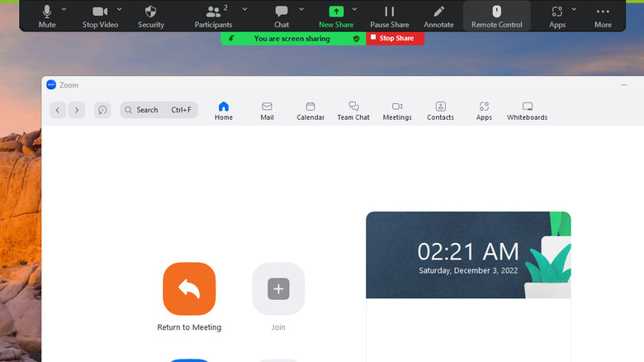Open the More options menu
This screenshot has height=362, width=644.
coord(603,17)
